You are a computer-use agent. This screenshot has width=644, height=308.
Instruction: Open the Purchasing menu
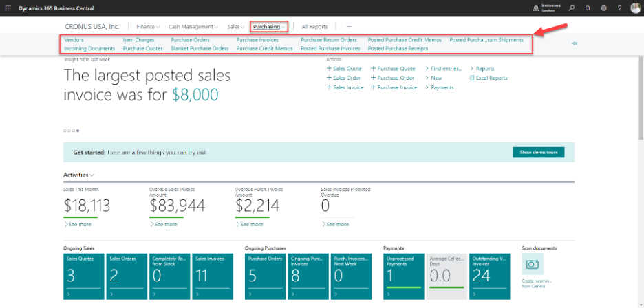click(269, 26)
